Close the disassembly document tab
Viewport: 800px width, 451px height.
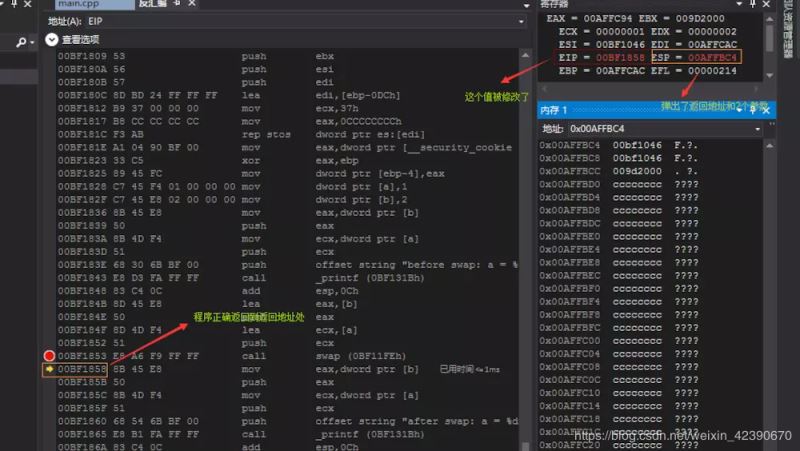(191, 3)
